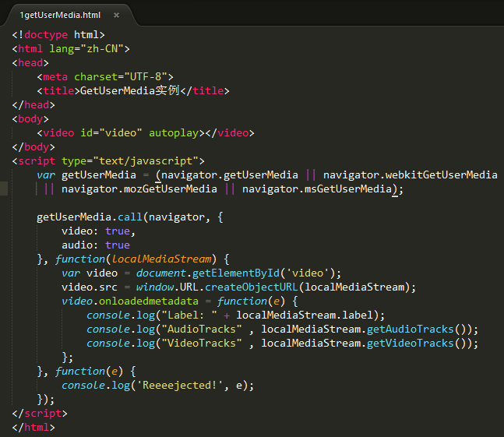Click the "text/javascript" type value

(146, 161)
